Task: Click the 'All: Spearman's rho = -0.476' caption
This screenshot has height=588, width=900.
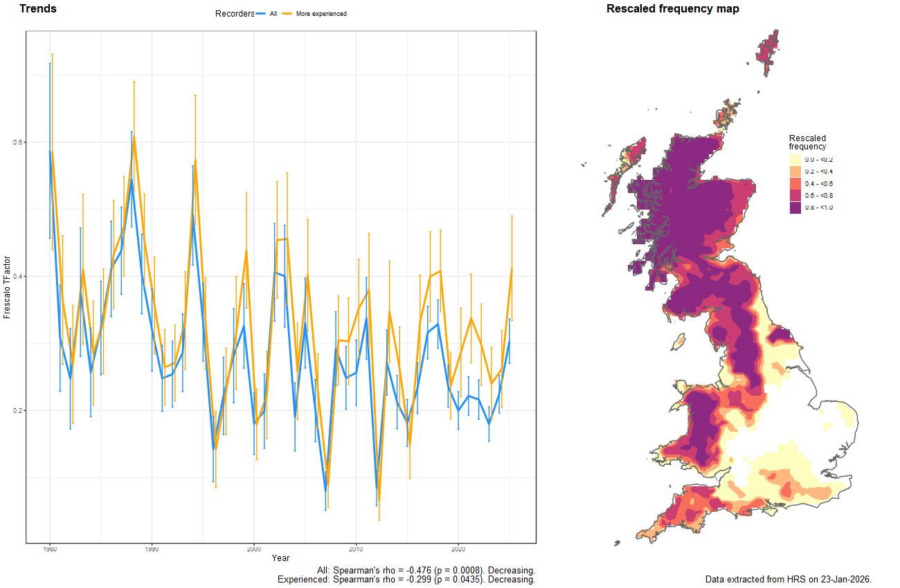Action: point(426,571)
